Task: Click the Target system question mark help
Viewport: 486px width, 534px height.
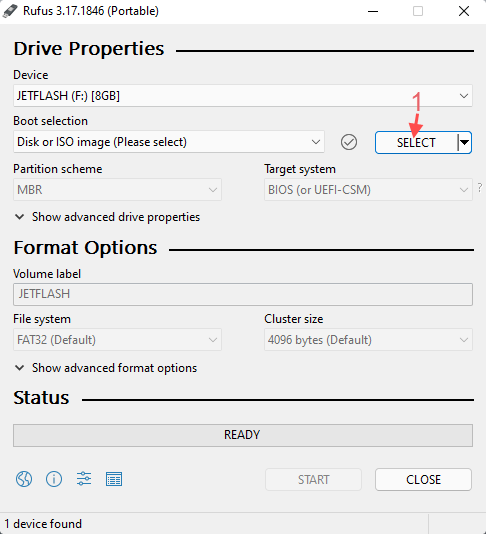Action: 480,187
